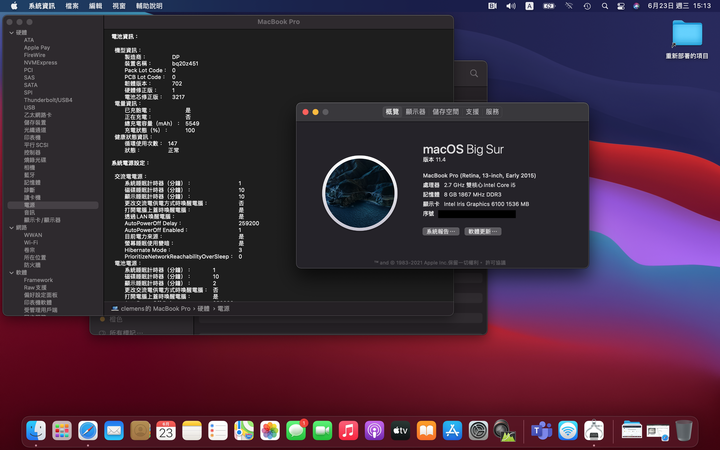Collapse the 網路 section in the sidebar
Image resolution: width=720 pixels, height=450 pixels.
[11, 227]
